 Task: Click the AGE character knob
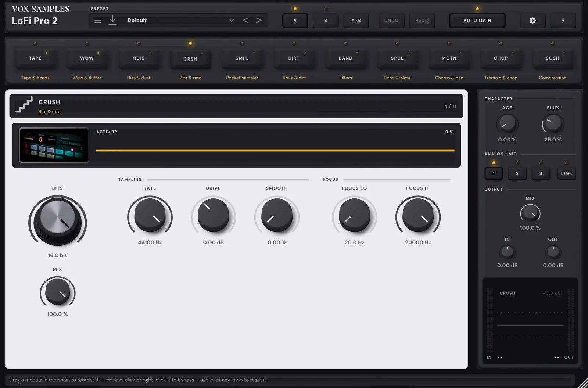point(507,124)
